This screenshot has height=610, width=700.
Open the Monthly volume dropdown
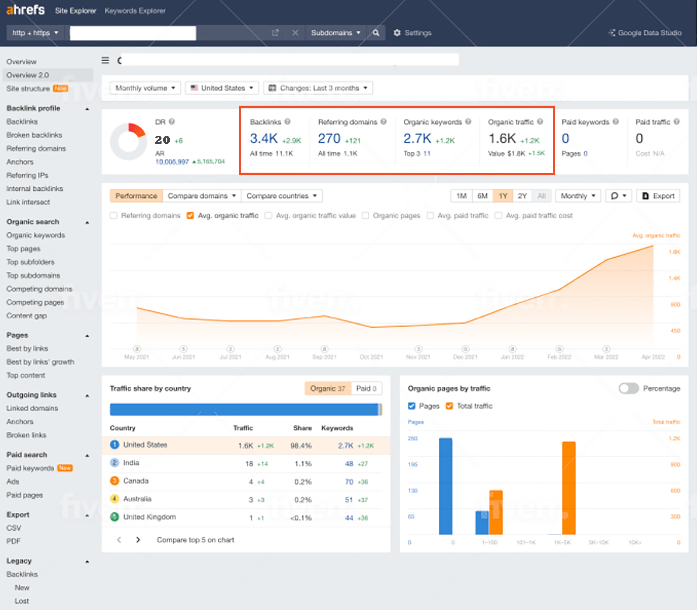(x=145, y=88)
